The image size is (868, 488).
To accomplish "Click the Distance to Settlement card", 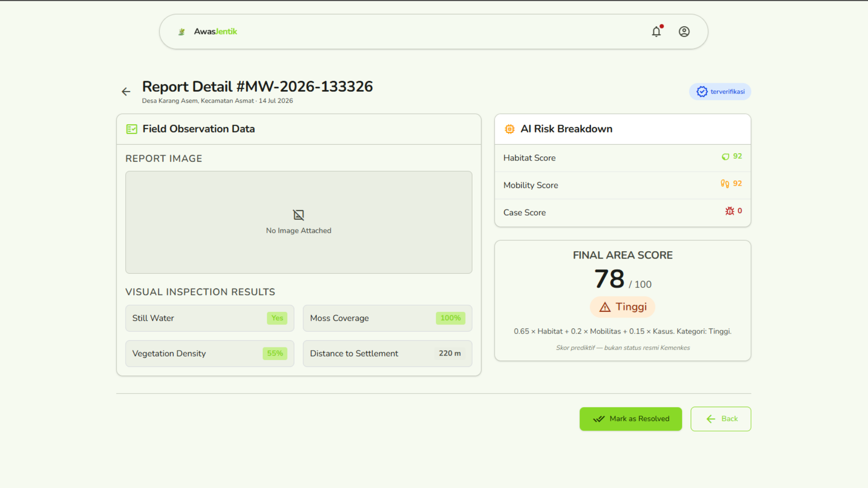I will tap(387, 353).
